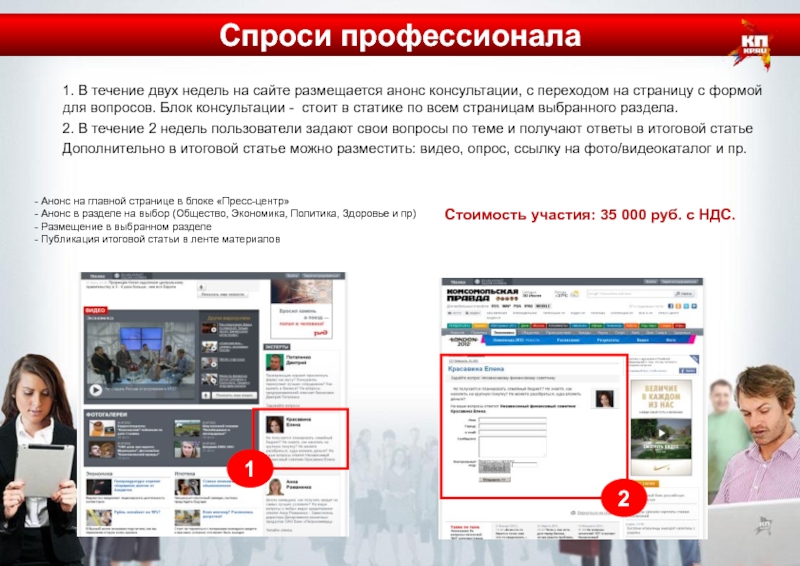This screenshot has width=800, height=566.
Task: Play the main video in the ВИДЕО block
Action: tap(95, 390)
